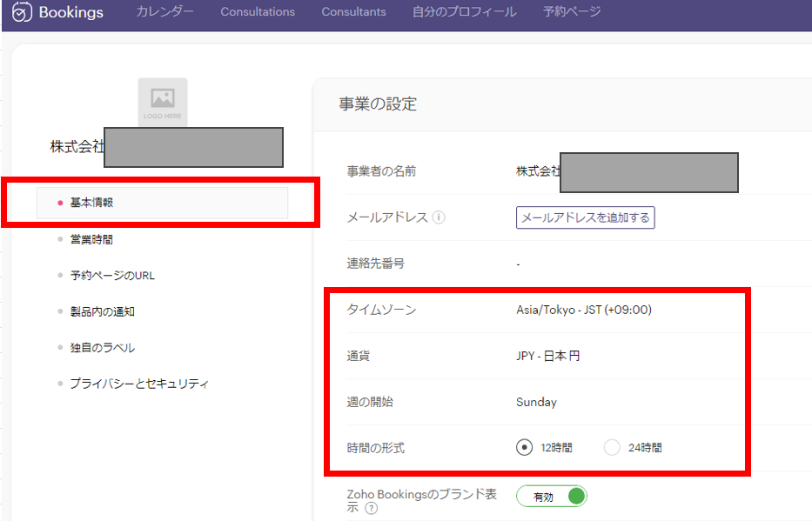Select 営業時間 in the sidebar
Screen dimensions: 812x521
tap(91, 239)
